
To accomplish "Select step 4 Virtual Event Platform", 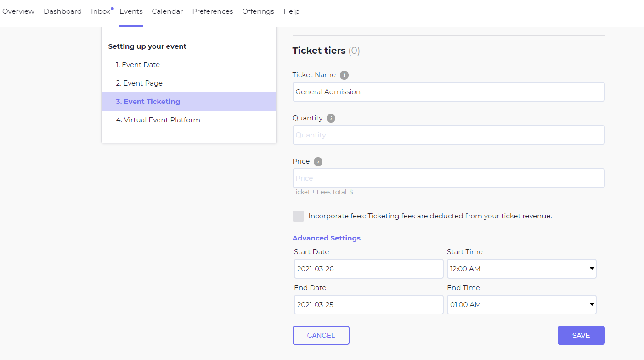I will coord(189,120).
